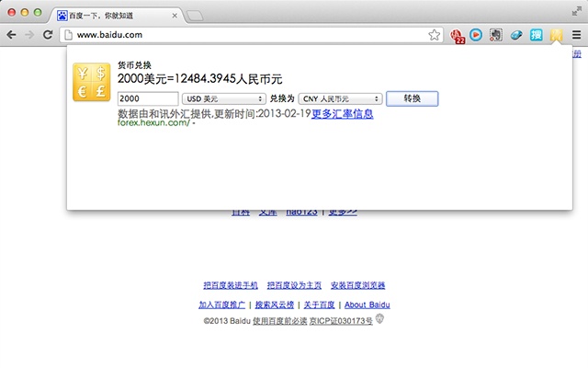Open a new tab

click(195, 16)
